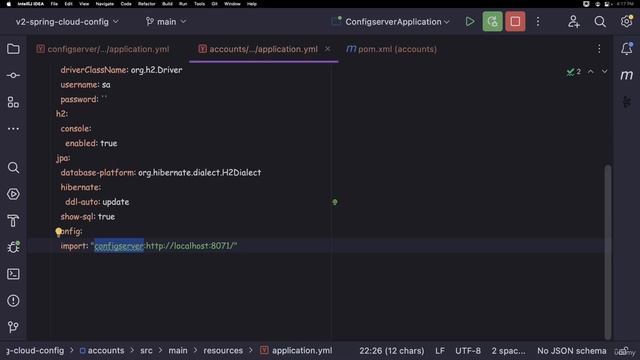Click the resources breadcrumb
The height and width of the screenshot is (360, 640).
click(223, 351)
